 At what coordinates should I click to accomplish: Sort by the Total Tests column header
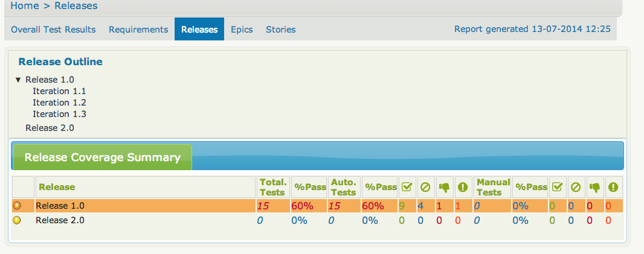272,187
